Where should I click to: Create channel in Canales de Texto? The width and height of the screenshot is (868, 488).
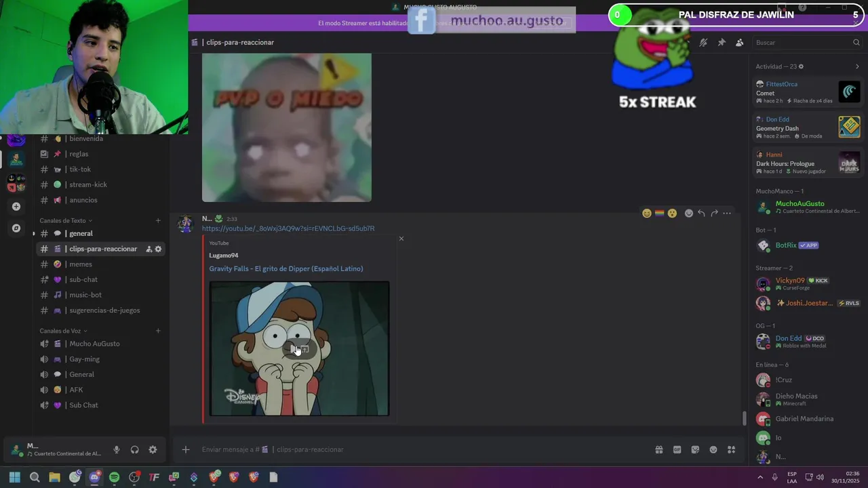[x=158, y=220]
